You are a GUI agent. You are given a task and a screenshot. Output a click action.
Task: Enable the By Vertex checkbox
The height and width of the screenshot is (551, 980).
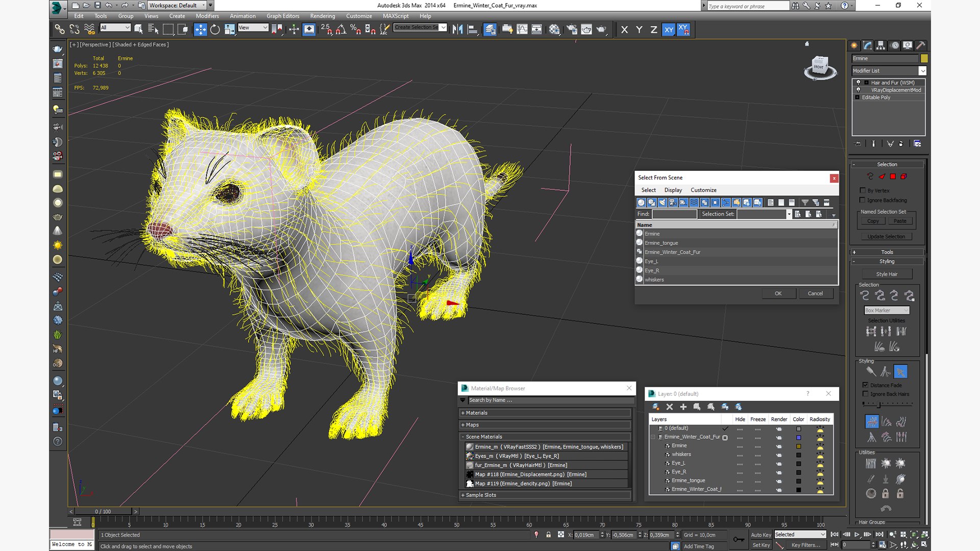click(863, 190)
